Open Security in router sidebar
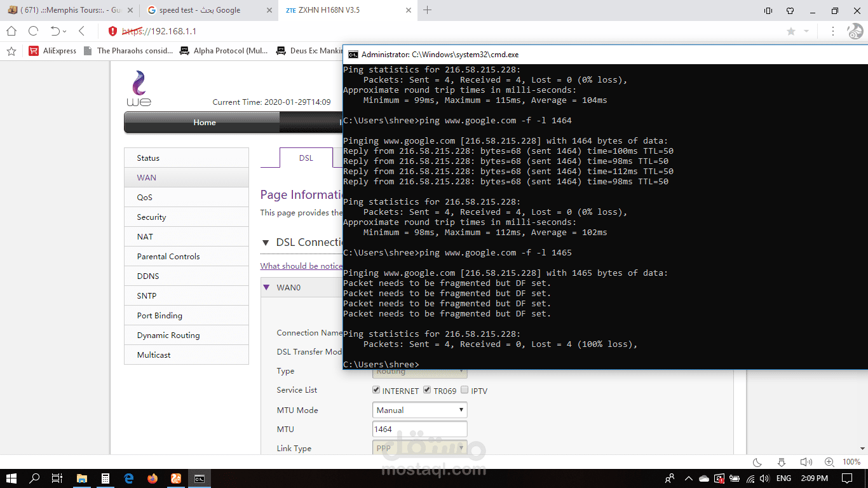The height and width of the screenshot is (488, 868). click(x=186, y=217)
